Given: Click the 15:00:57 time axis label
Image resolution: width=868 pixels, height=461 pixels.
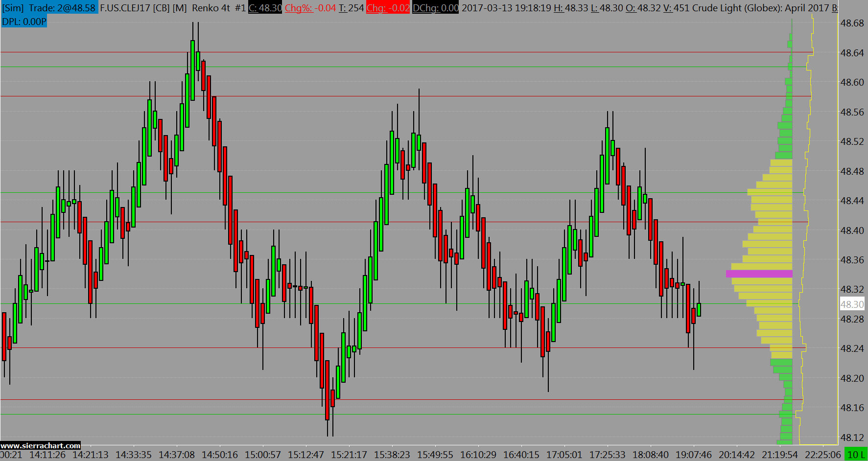Looking at the screenshot, I should 263,455.
